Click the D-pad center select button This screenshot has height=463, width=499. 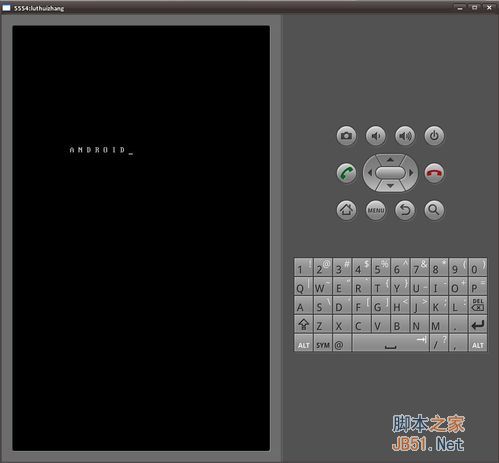[390, 173]
